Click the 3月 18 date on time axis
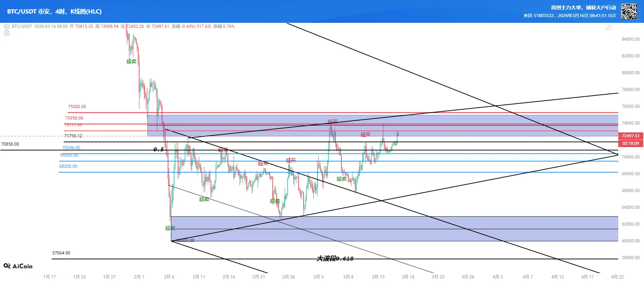 [408, 277]
